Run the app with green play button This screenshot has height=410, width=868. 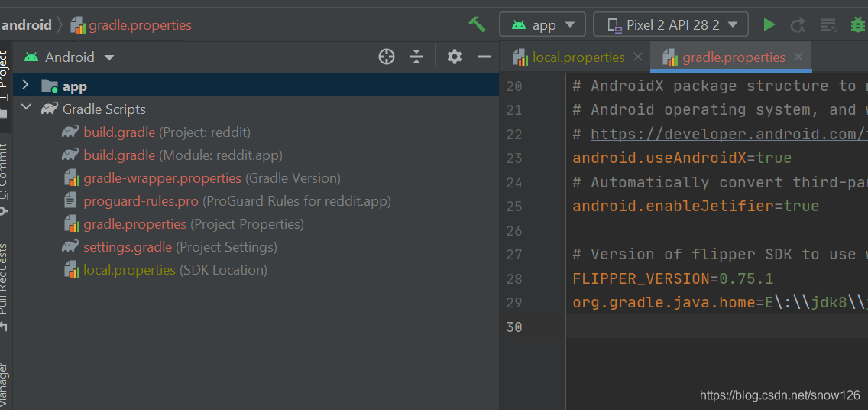[x=769, y=24]
